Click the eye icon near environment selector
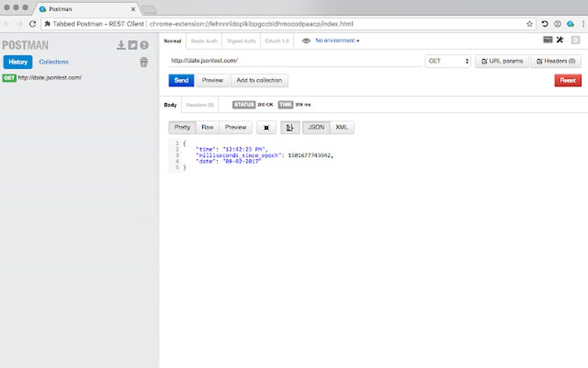588x368 pixels. (306, 40)
